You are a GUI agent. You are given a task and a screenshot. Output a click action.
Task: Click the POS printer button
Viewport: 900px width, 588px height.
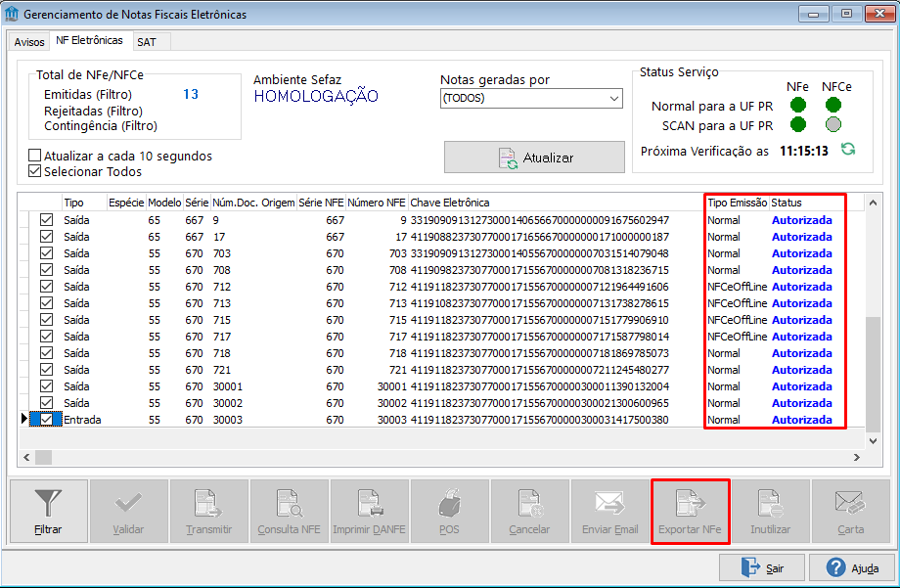pos(449,511)
